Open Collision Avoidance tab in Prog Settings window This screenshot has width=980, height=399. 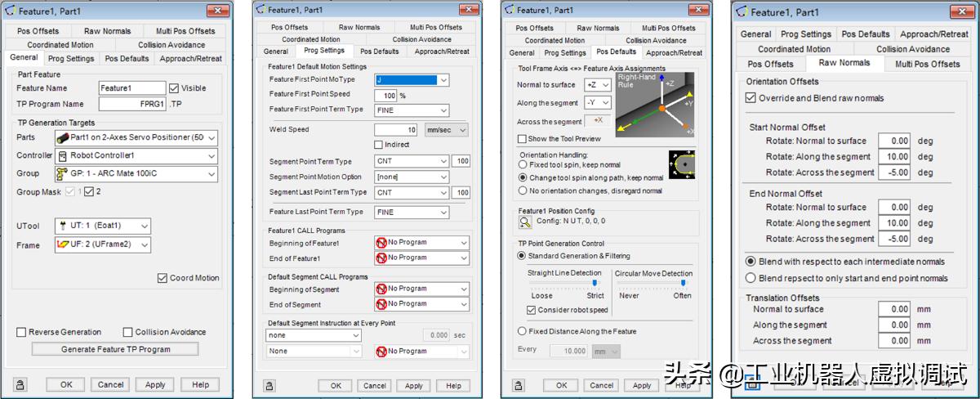pos(421,39)
